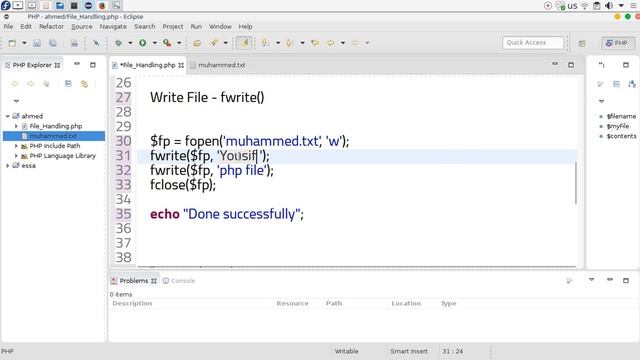The width and height of the screenshot is (640, 360).
Task: Click the Location column header
Action: (406, 304)
